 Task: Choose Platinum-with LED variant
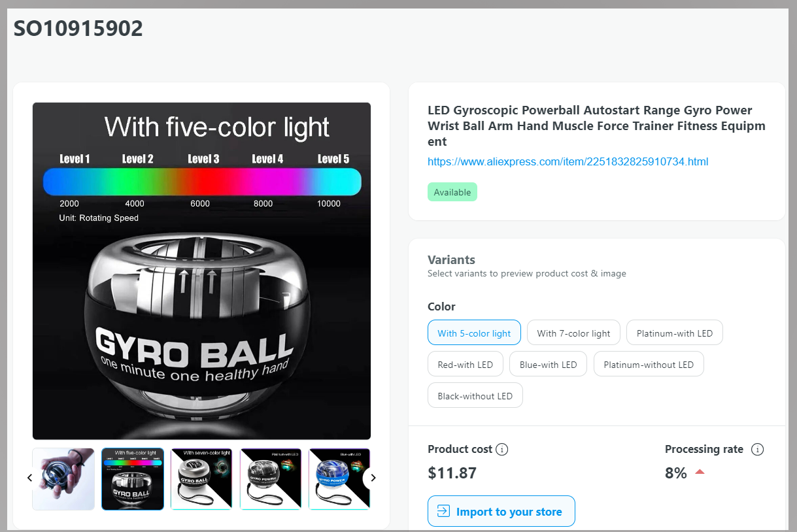tap(675, 333)
